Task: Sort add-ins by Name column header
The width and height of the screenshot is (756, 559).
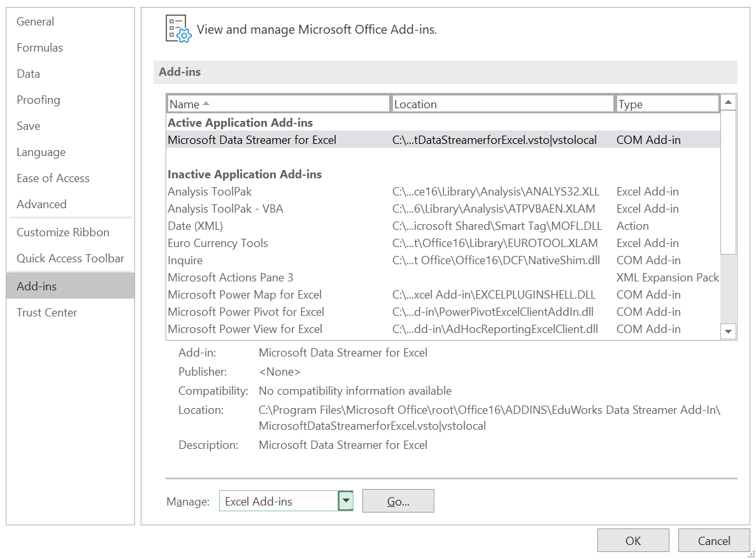Action: 278,104
